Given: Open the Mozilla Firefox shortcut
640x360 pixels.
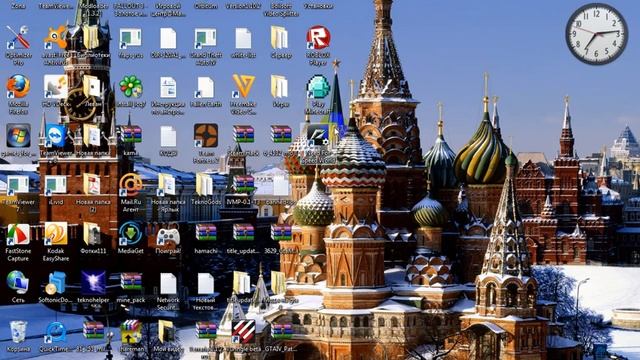Looking at the screenshot, I should (x=18, y=87).
